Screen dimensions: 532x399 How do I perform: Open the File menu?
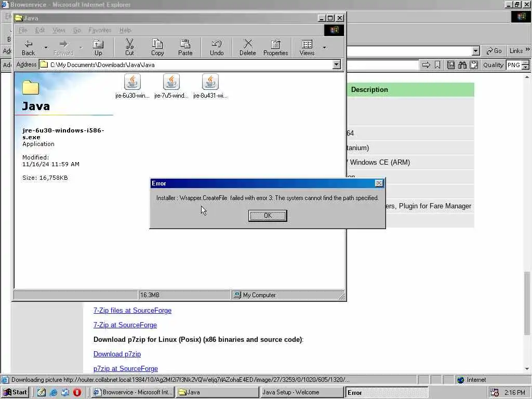(x=23, y=30)
